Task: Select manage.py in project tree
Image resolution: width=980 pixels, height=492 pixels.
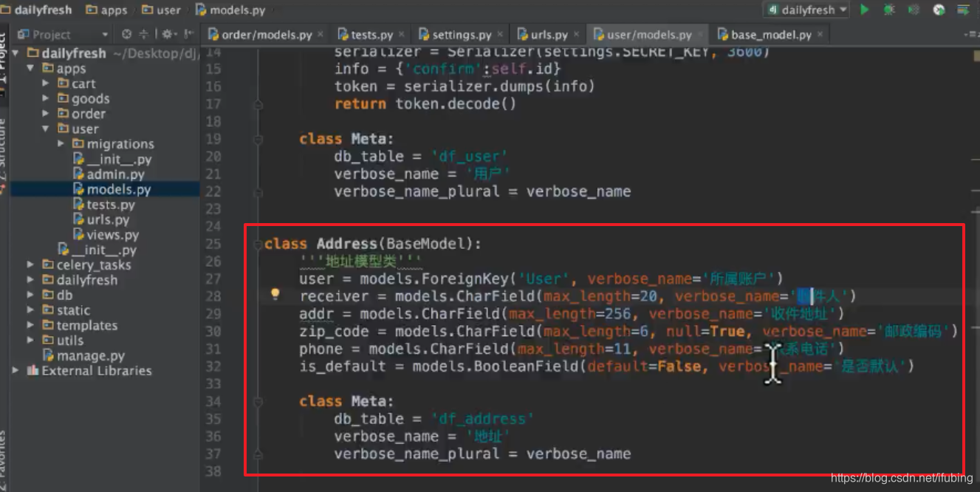Action: (84, 355)
